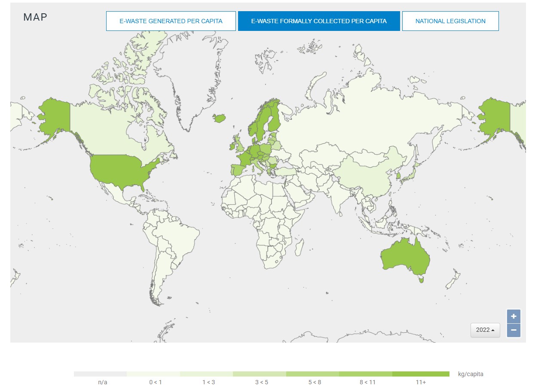The height and width of the screenshot is (392, 535).
Task: Click the 5 < 8 legend swatch
Action: [312, 374]
